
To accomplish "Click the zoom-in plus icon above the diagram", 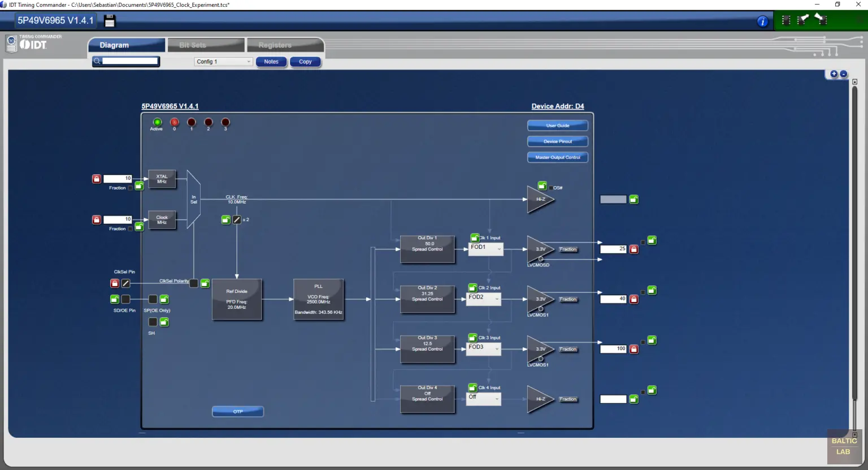I will point(834,74).
